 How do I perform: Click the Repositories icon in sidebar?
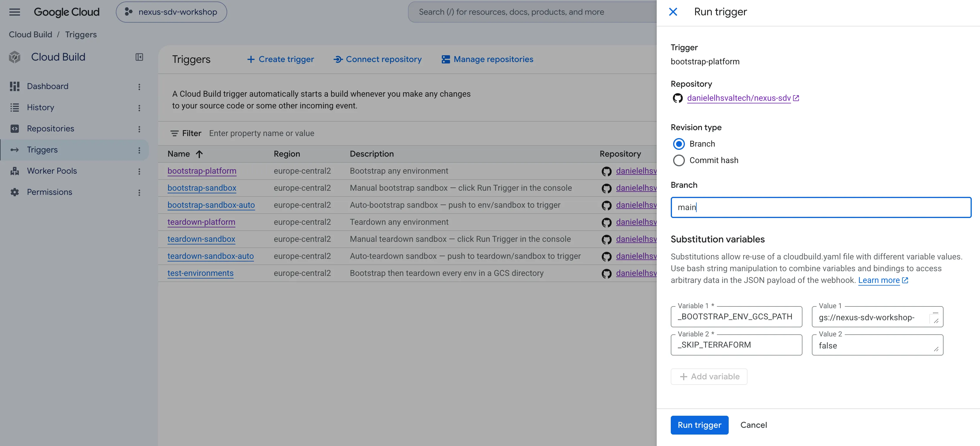coord(14,128)
